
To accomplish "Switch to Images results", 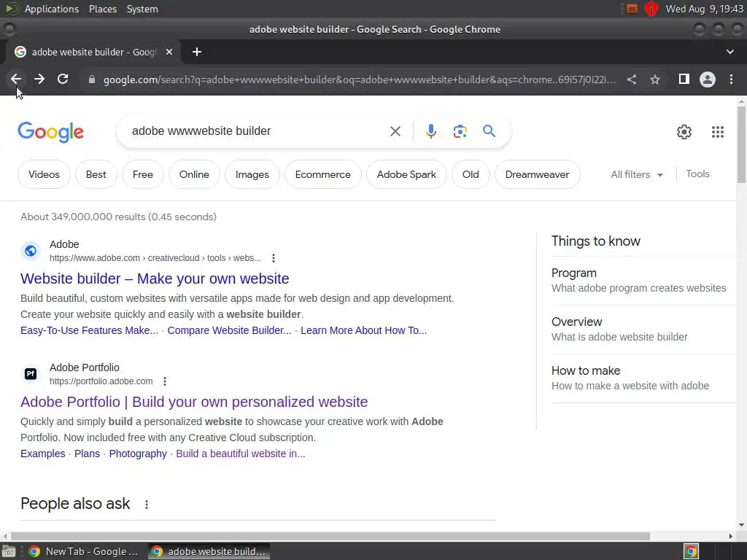I will (x=252, y=174).
